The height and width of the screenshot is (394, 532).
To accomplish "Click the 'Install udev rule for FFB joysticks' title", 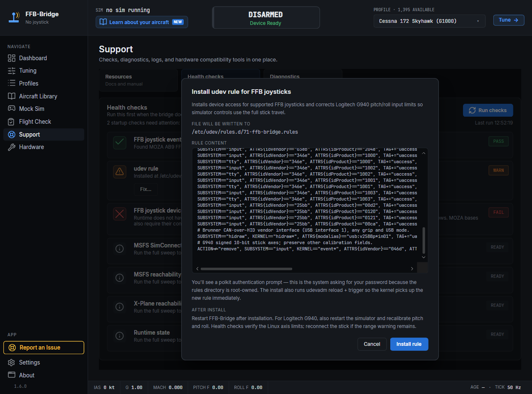I will 241,92.
